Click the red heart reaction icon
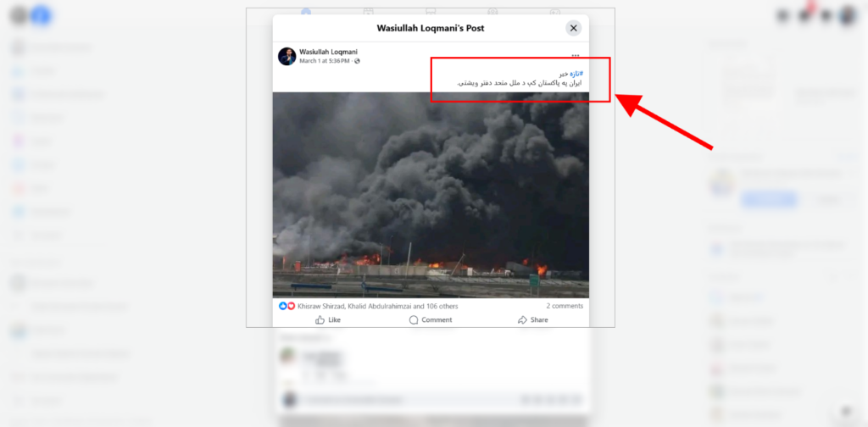 pyautogui.click(x=291, y=306)
